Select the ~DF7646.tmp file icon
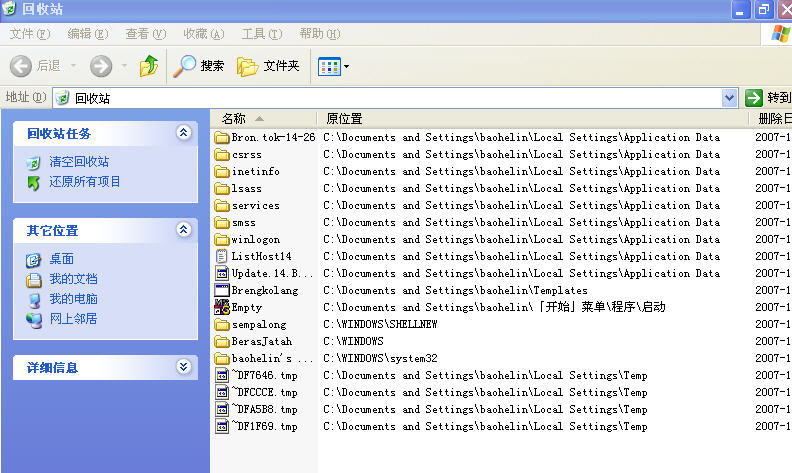 [x=222, y=375]
